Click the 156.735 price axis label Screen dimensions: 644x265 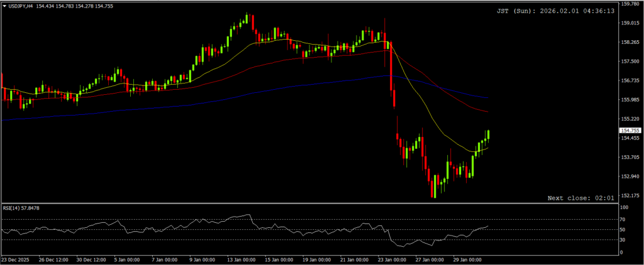(x=630, y=80)
